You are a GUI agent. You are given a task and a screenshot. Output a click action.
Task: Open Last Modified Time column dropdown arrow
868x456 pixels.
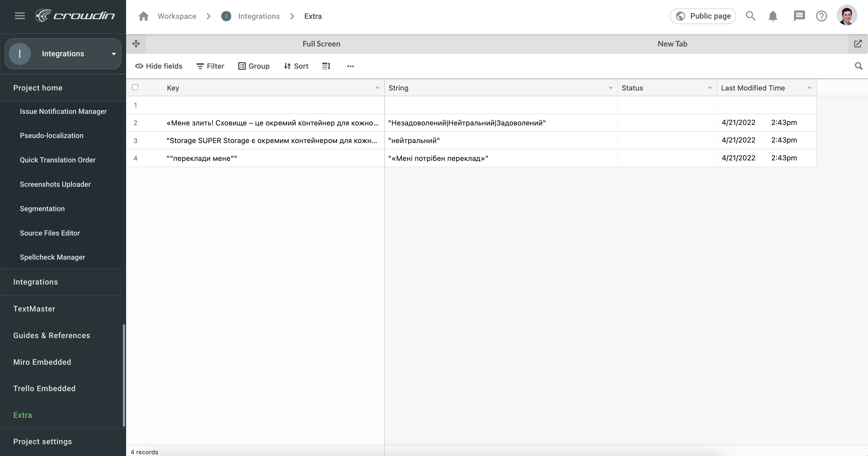point(809,88)
